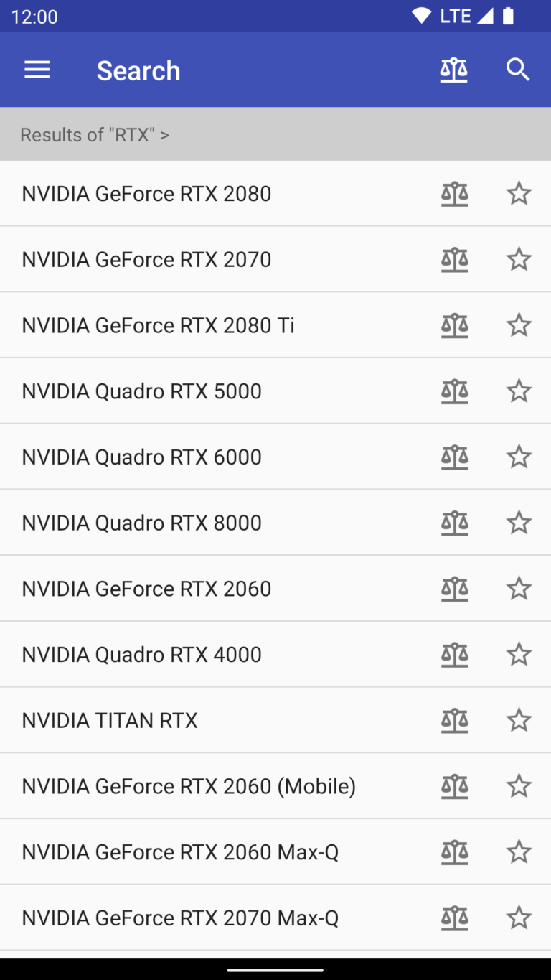Star the GeForce RTX 2080 Ti

click(x=519, y=325)
